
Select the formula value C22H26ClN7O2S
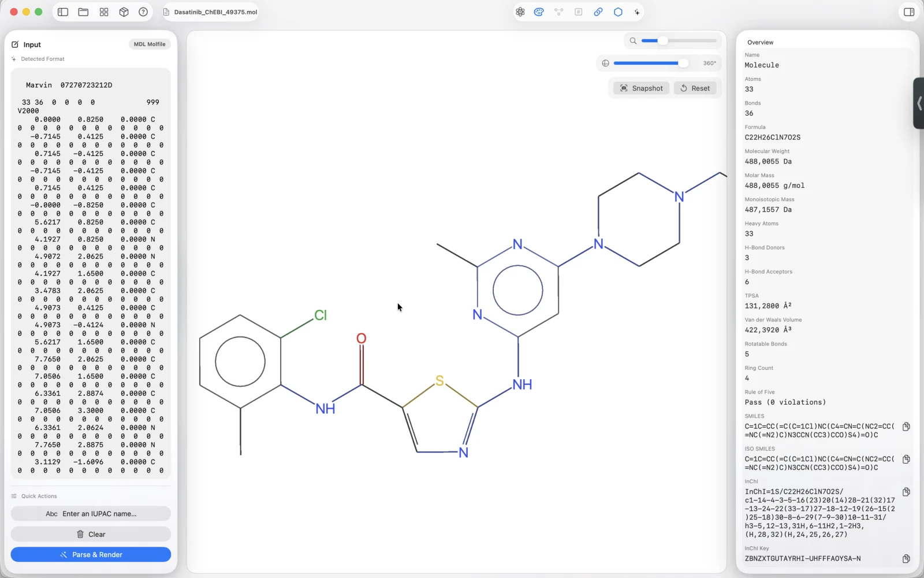[x=772, y=138]
